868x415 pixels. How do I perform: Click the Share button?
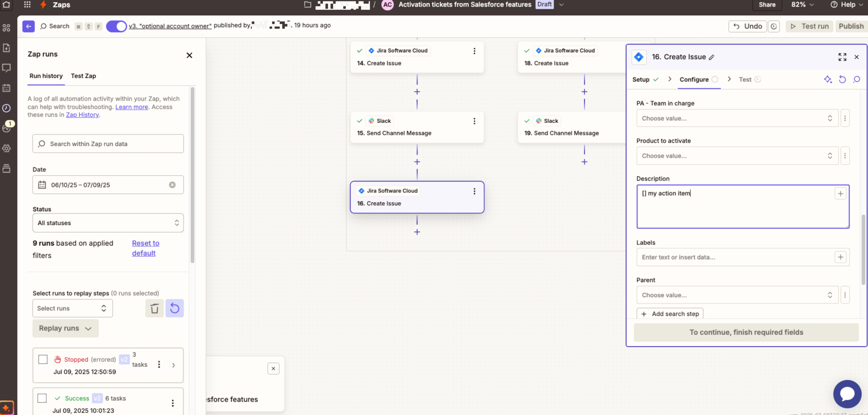pyautogui.click(x=767, y=5)
